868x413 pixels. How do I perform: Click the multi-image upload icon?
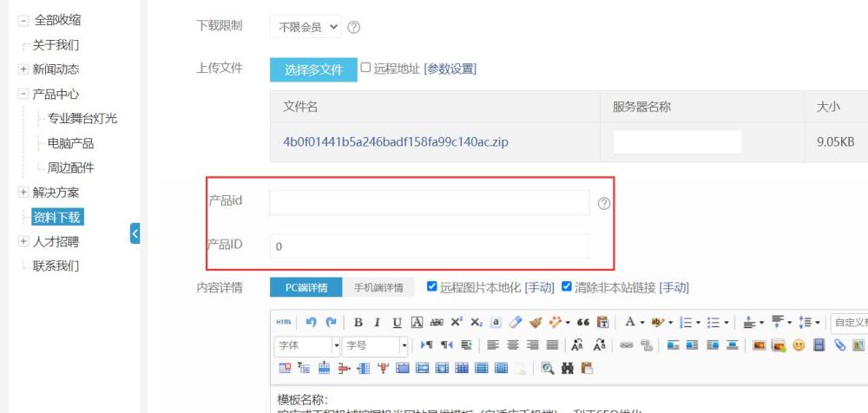pyautogui.click(x=779, y=345)
